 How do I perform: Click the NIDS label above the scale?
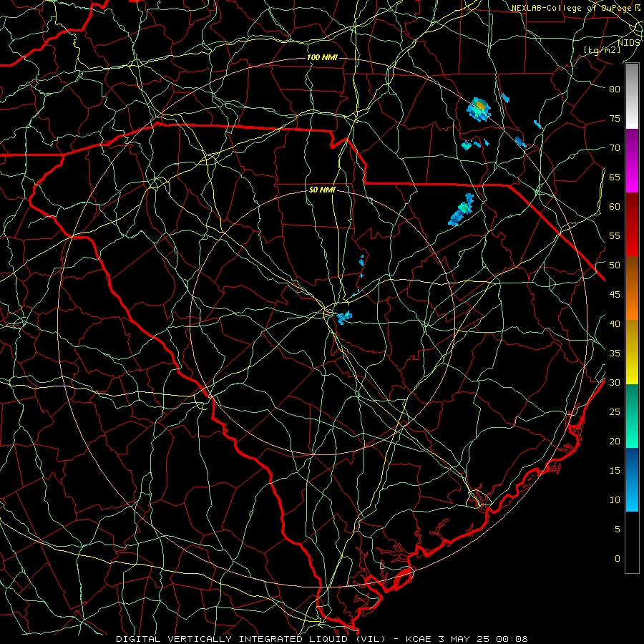click(x=628, y=42)
